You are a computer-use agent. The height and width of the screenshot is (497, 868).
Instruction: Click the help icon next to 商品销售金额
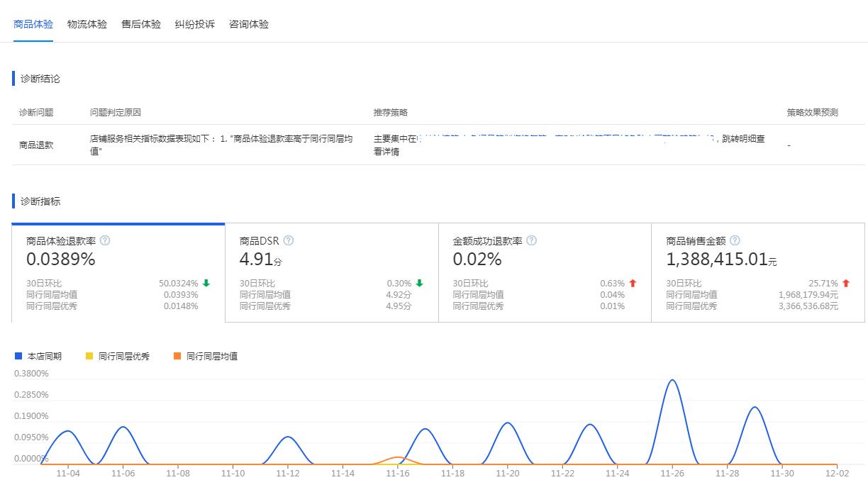click(735, 240)
